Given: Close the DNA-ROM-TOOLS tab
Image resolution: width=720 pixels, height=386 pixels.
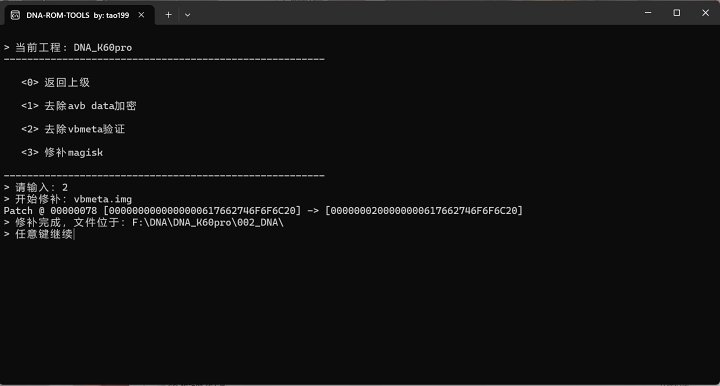Looking at the screenshot, I should click(141, 15).
